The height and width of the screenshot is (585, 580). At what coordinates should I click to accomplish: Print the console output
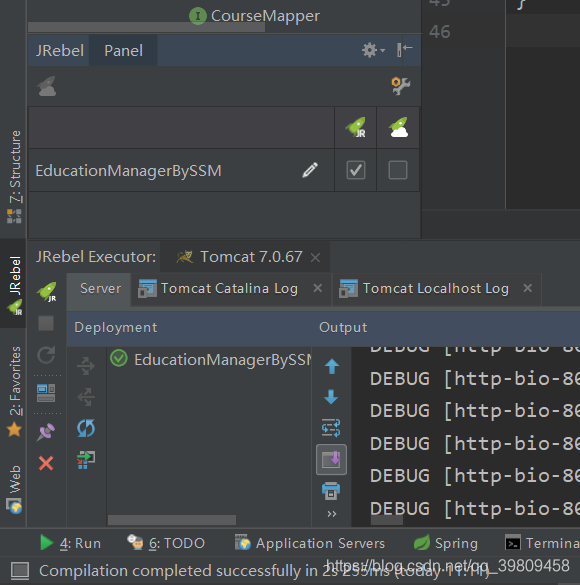click(x=331, y=491)
